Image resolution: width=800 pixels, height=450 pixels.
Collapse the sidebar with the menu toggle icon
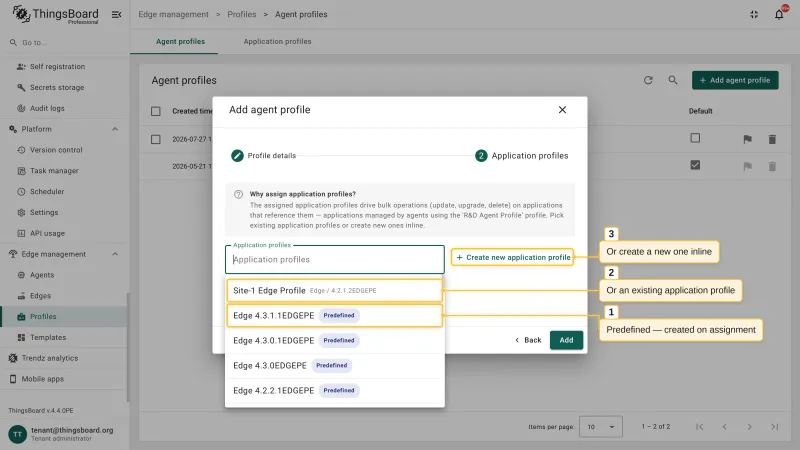tap(116, 14)
